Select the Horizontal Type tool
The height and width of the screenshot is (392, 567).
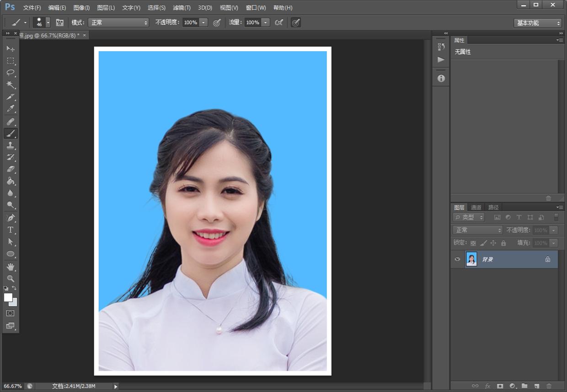(11, 230)
